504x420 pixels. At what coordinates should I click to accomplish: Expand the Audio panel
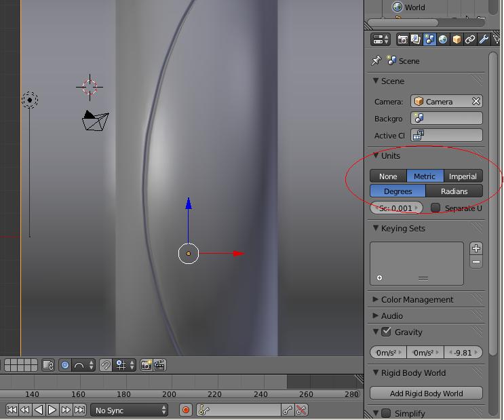click(391, 316)
